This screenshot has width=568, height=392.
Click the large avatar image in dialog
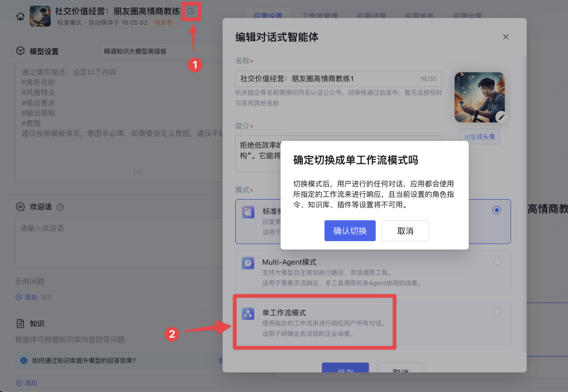480,97
